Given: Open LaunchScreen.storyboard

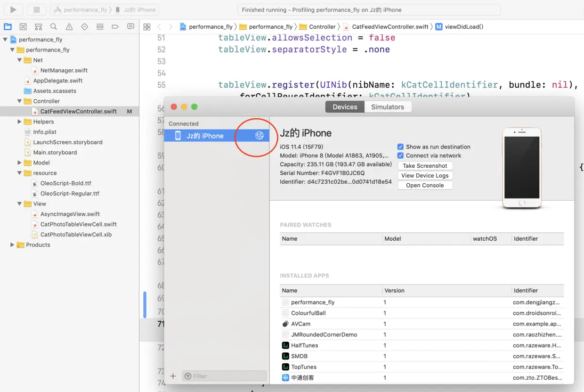Looking at the screenshot, I should click(67, 142).
